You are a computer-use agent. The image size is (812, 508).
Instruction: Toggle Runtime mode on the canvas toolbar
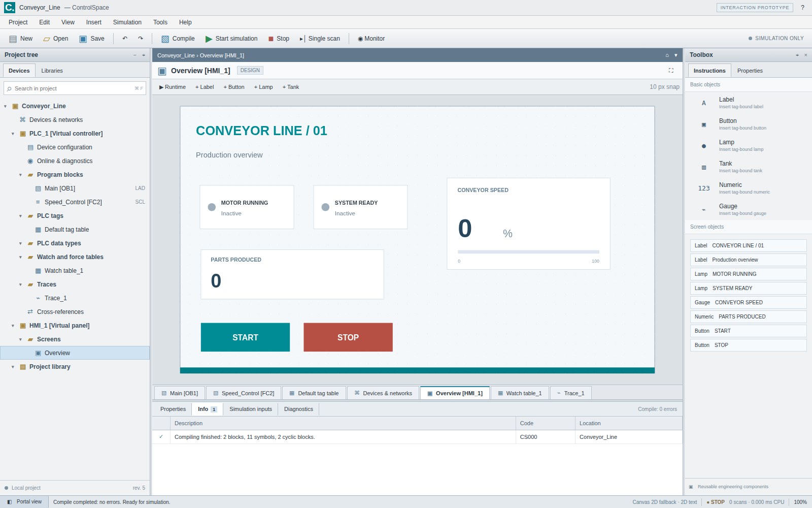pyautogui.click(x=173, y=87)
